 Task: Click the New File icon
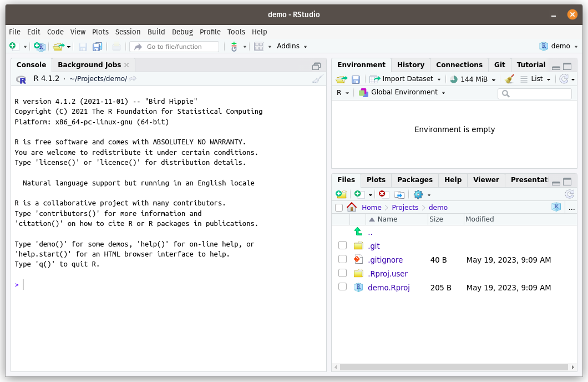click(x=13, y=46)
